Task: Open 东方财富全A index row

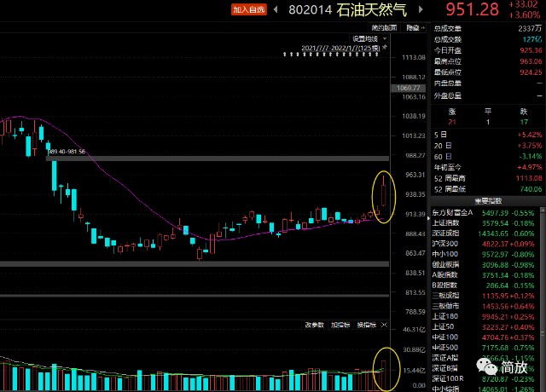Action: [x=485, y=212]
